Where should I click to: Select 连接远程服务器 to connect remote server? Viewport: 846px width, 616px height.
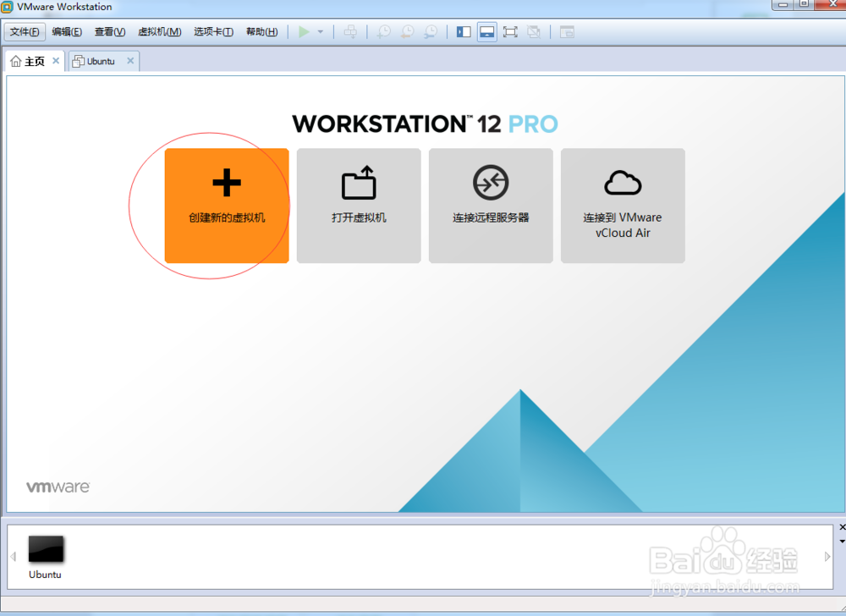pos(490,206)
